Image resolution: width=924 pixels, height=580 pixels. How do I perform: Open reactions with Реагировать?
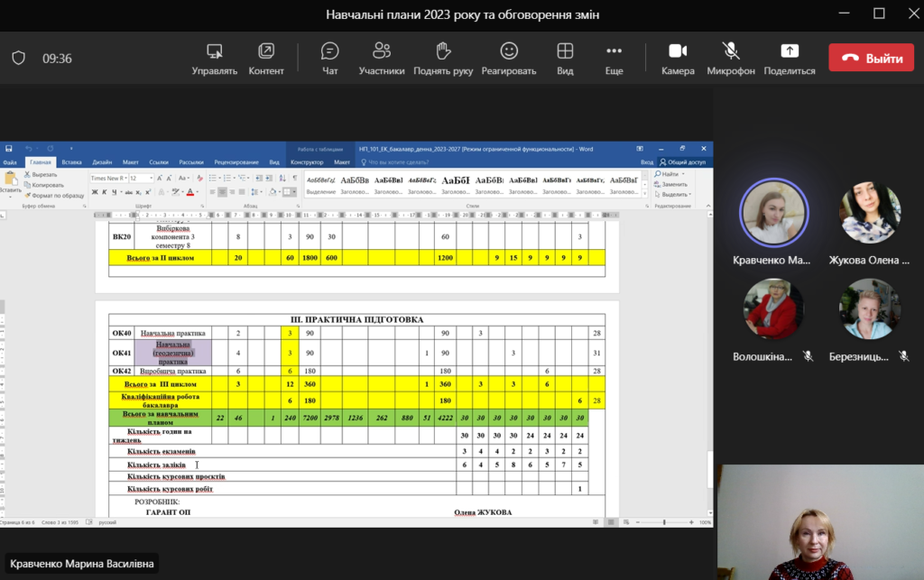click(x=509, y=59)
